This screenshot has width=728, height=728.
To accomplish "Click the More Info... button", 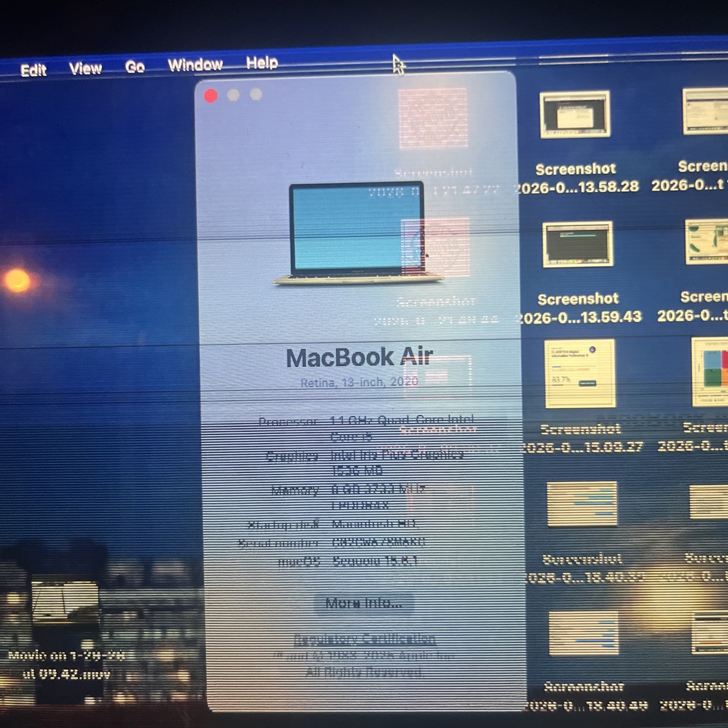I will coord(364,603).
